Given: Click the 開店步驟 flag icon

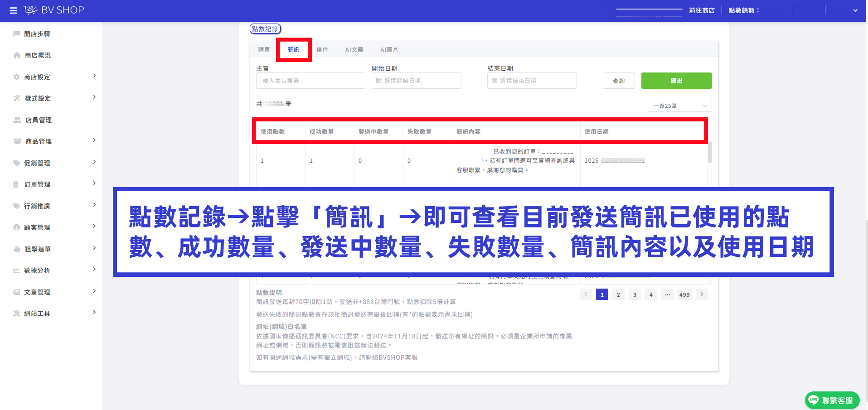Looking at the screenshot, I should click(x=17, y=34).
